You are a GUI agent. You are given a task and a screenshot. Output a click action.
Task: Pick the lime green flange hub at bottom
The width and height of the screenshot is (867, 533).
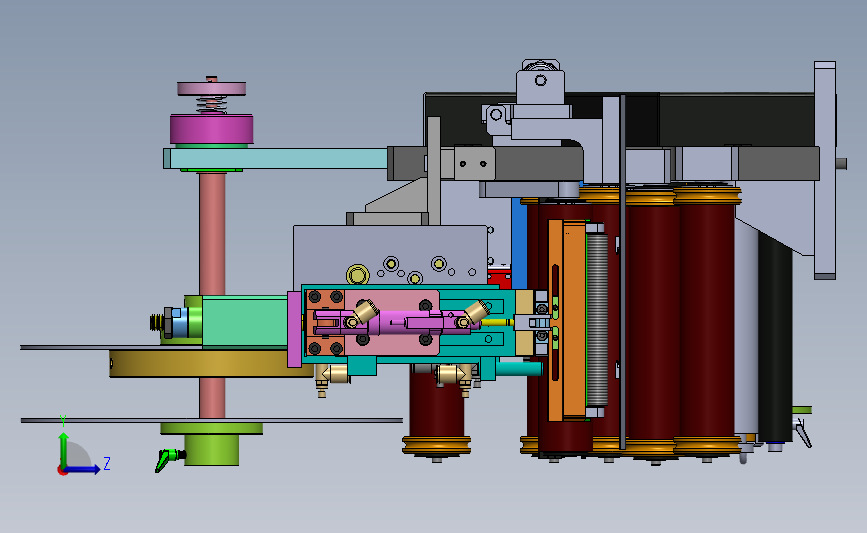212,444
